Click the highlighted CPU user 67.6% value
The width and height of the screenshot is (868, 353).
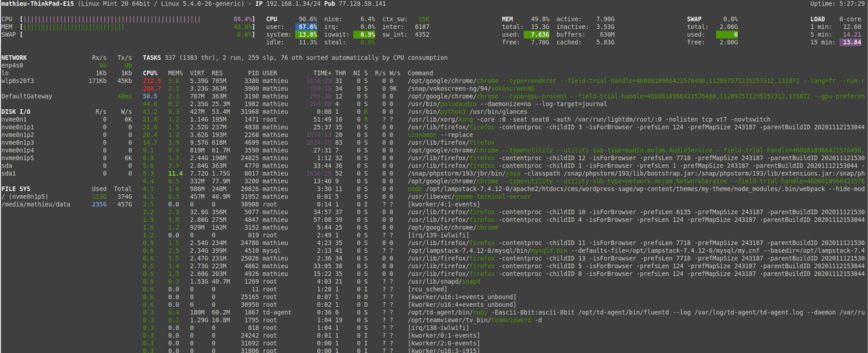(x=306, y=26)
